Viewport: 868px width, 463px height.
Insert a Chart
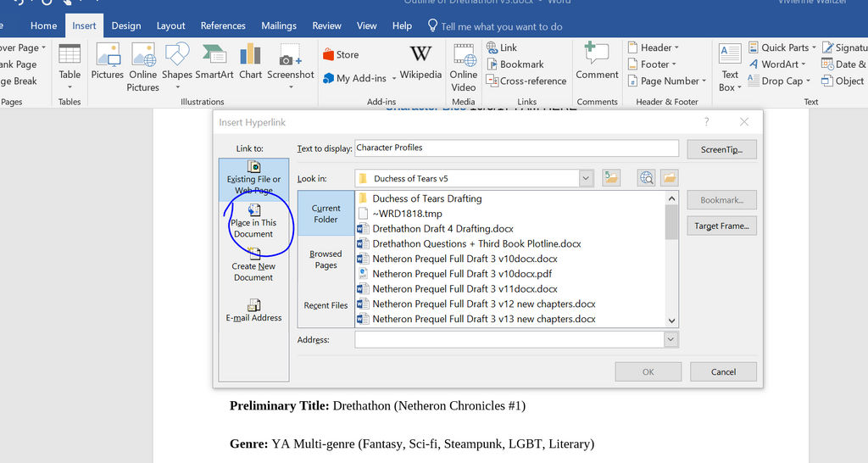click(x=250, y=61)
